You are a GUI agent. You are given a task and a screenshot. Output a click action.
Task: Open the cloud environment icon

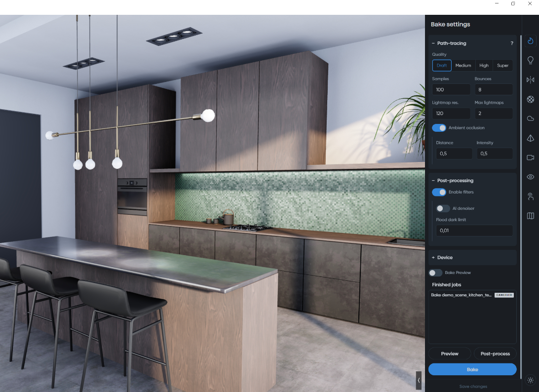coord(531,118)
